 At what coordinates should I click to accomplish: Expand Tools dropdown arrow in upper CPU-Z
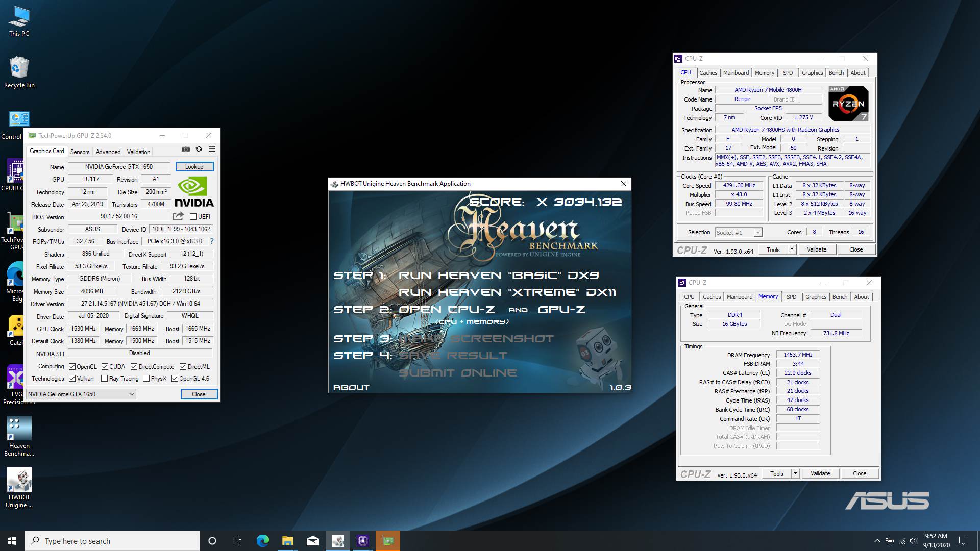pyautogui.click(x=792, y=249)
